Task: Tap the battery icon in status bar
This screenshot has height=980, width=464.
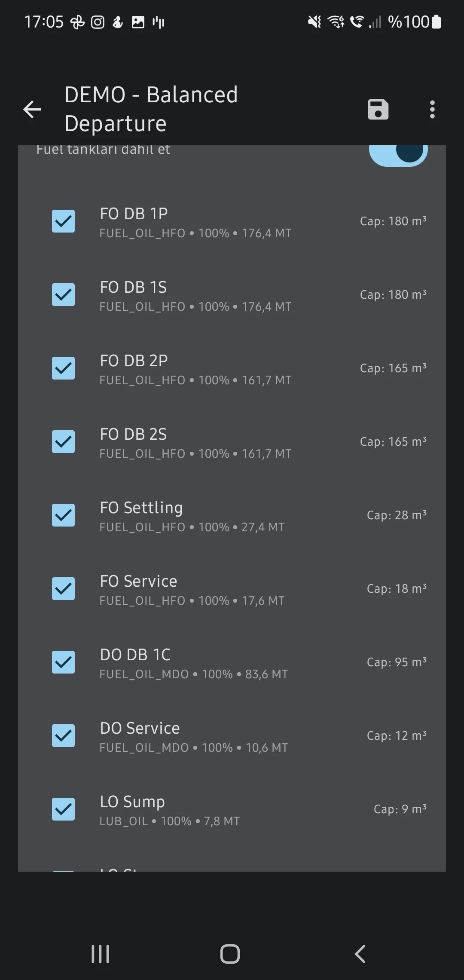Action: click(x=436, y=22)
